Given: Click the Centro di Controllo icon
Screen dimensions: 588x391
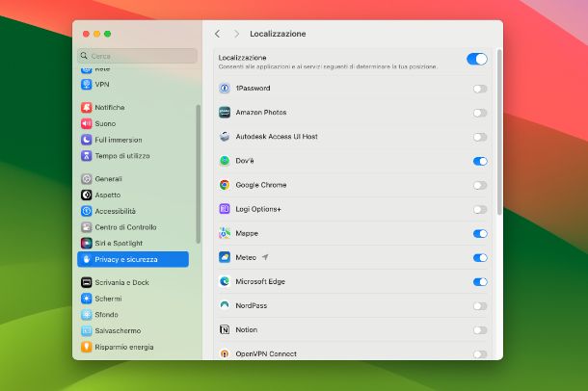Looking at the screenshot, I should [x=86, y=227].
